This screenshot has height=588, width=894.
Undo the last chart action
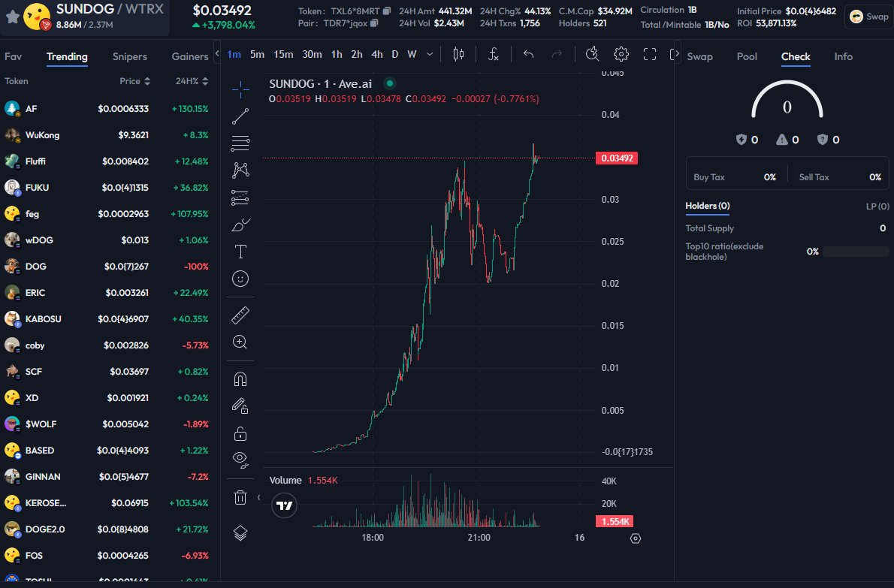[529, 54]
